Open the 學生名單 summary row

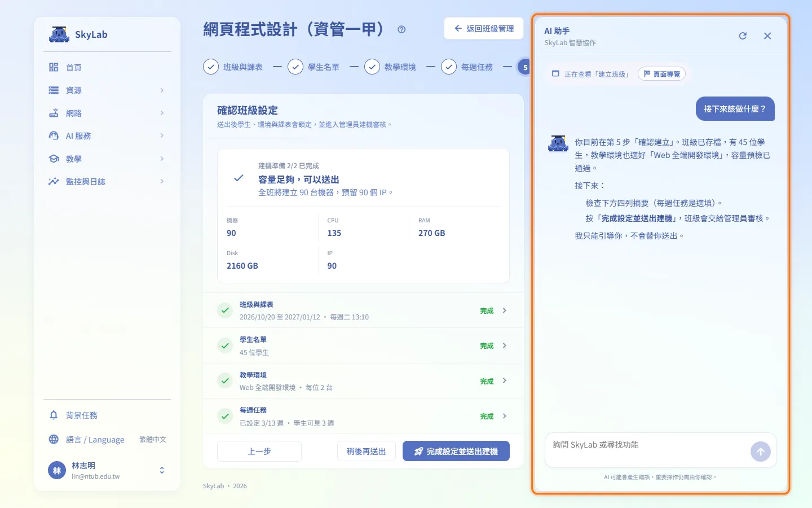tap(363, 345)
